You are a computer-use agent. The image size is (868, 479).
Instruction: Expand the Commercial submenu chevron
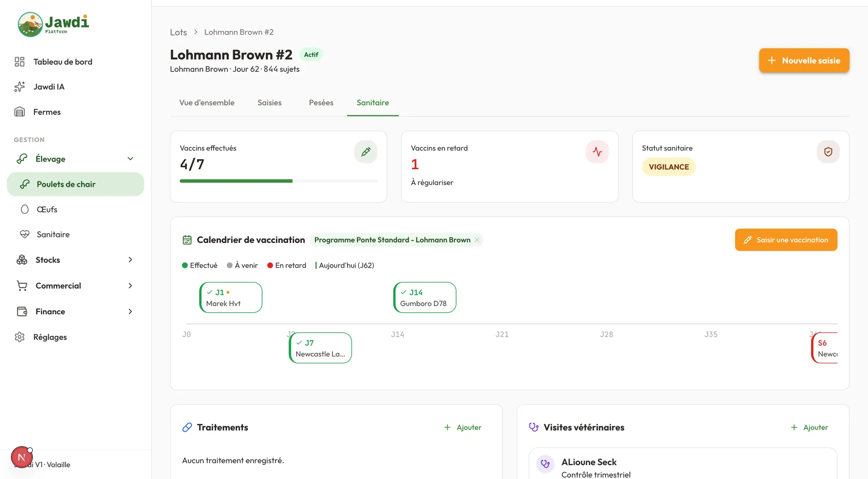(130, 285)
